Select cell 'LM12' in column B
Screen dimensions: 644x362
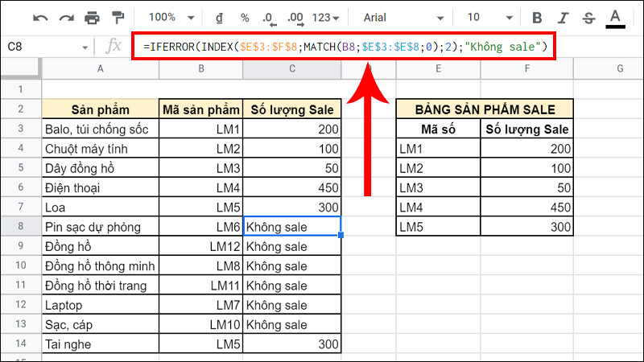pyautogui.click(x=200, y=246)
